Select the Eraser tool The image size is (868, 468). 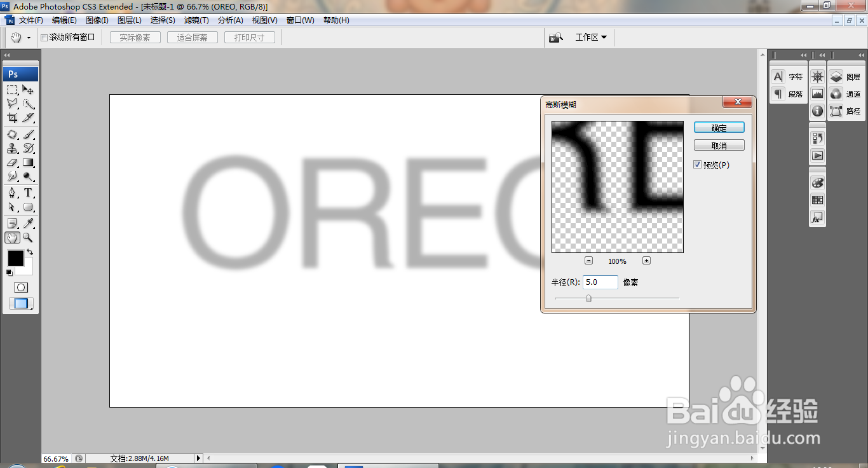[12, 162]
